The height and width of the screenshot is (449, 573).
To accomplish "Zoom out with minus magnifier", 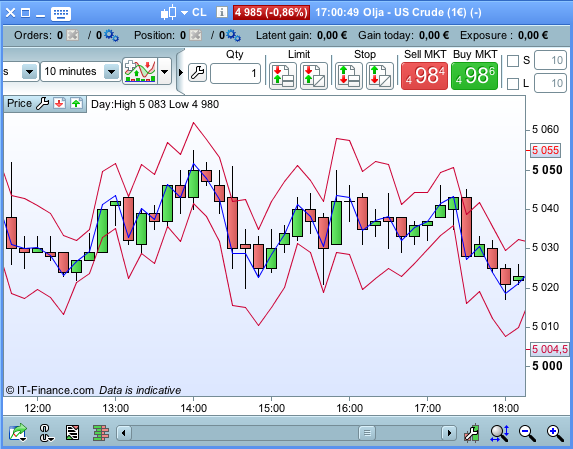I will pyautogui.click(x=527, y=433).
